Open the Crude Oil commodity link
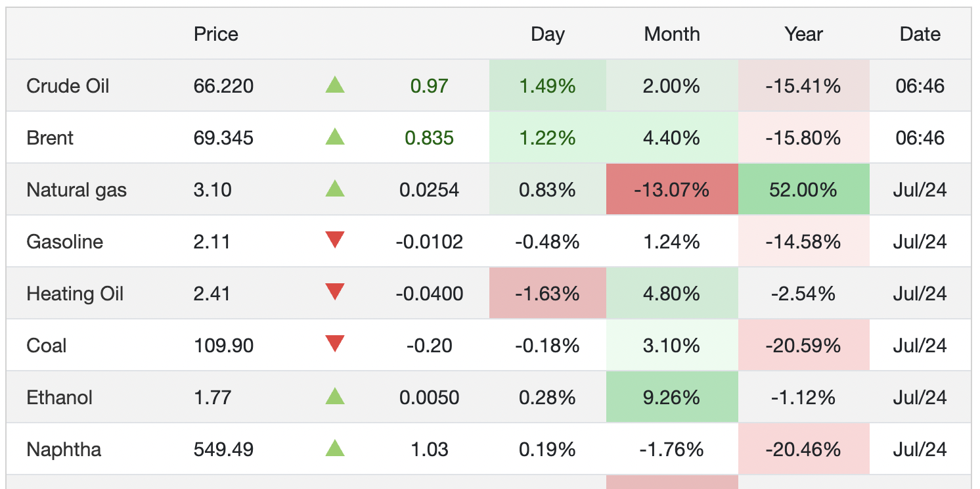 (x=68, y=86)
